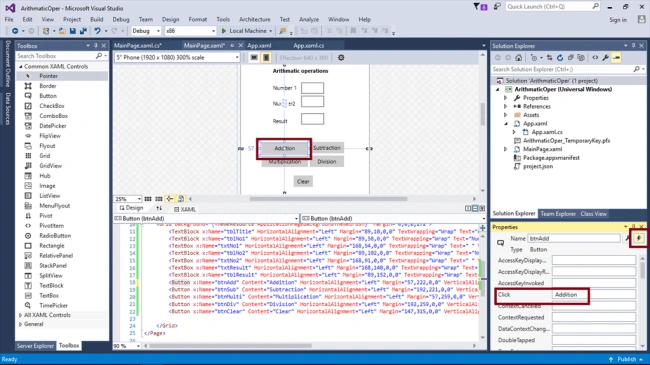
Task: Switch to MainPage.xaml.cs tab
Action: 137,46
